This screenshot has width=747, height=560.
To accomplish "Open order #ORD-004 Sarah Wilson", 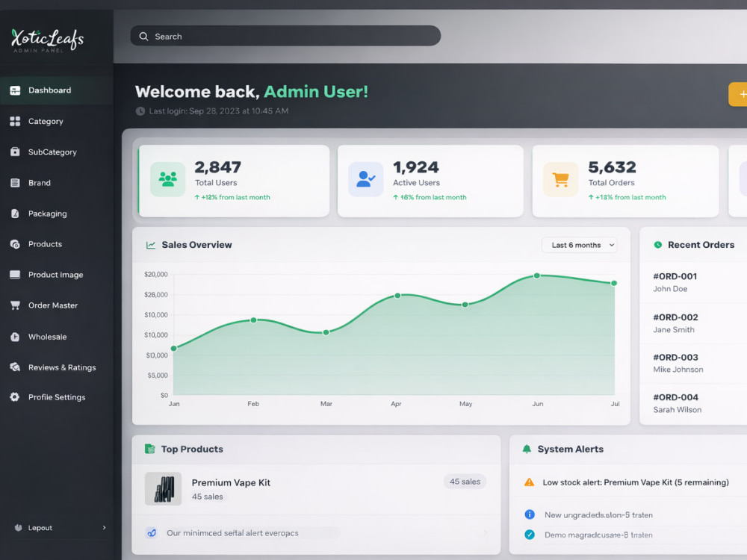I will point(693,403).
